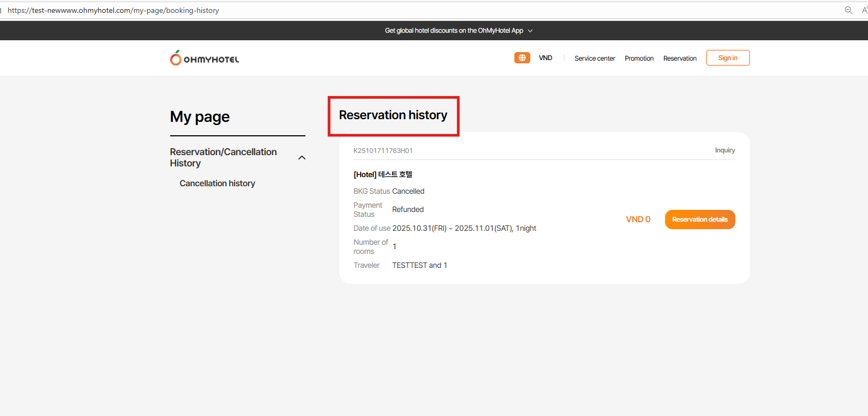The image size is (868, 416).
Task: Open Cancellation history in the sidebar
Action: coord(217,184)
